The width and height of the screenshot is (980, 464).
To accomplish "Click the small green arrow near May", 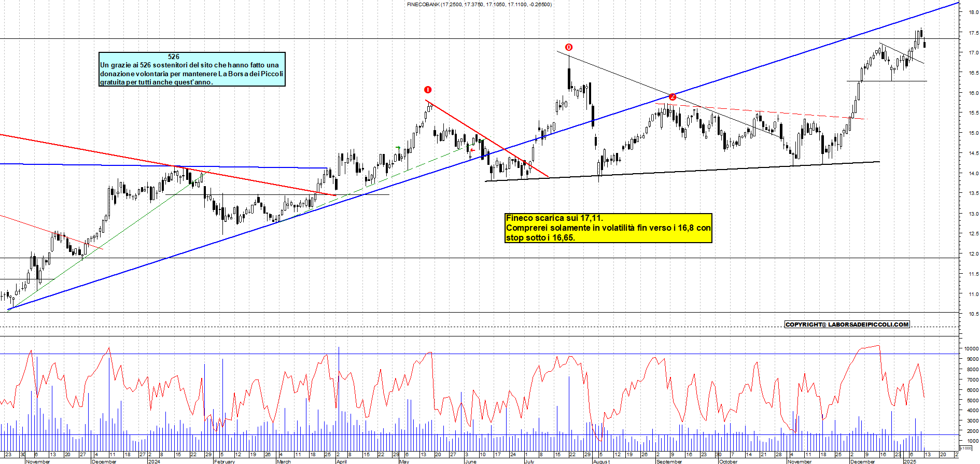I will (398, 148).
